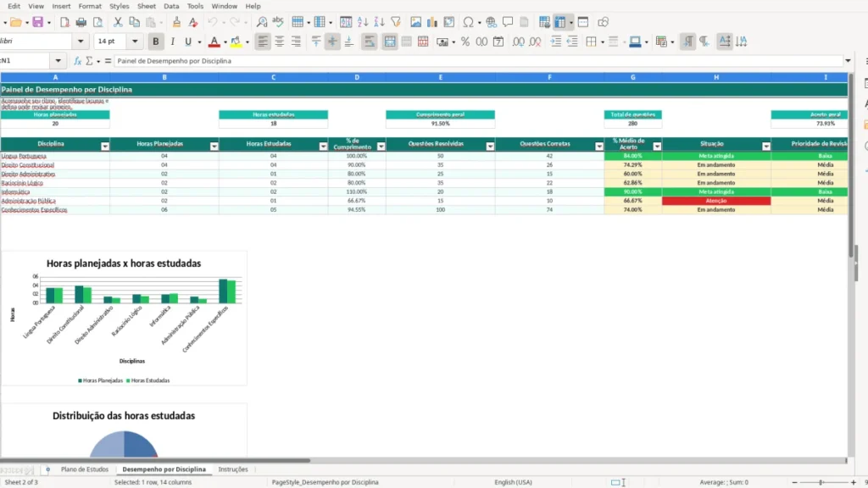Click the AutoFilter funnel icon
Viewport: 868px width, 488px height.
click(396, 22)
